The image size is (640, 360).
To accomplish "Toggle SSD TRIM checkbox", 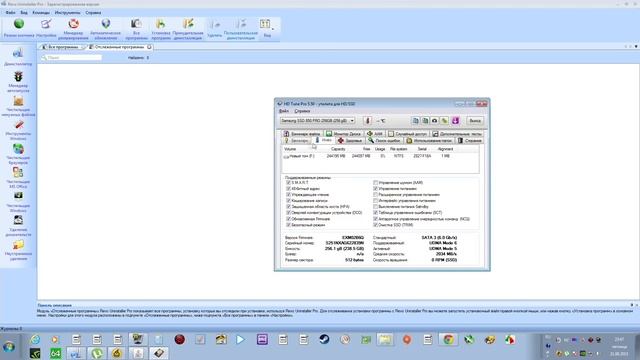I will [x=376, y=225].
